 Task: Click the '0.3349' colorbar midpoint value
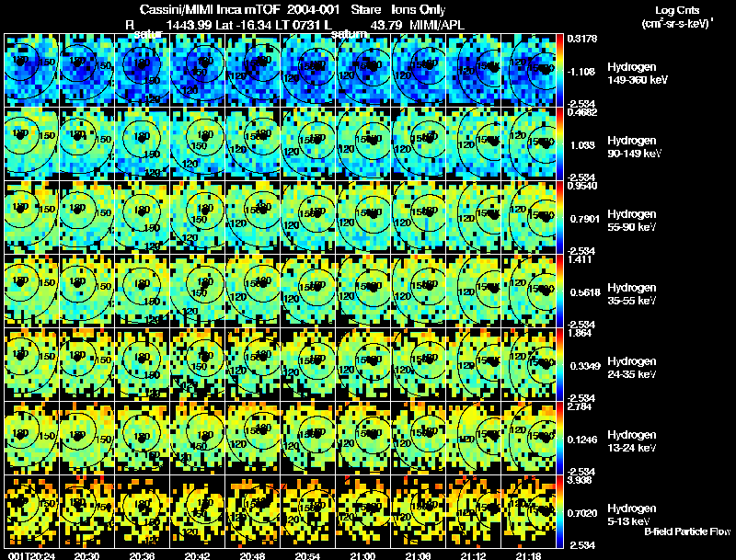point(585,366)
